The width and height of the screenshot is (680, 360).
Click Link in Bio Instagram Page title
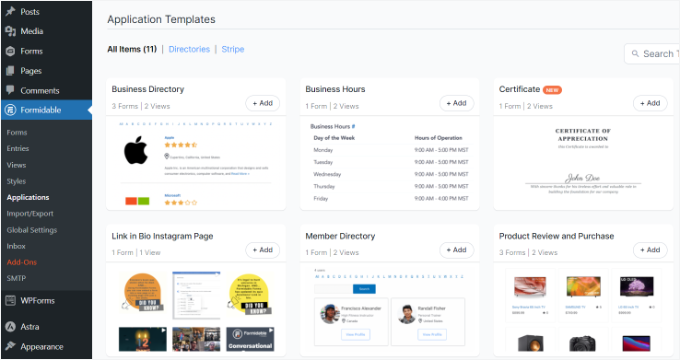[162, 236]
